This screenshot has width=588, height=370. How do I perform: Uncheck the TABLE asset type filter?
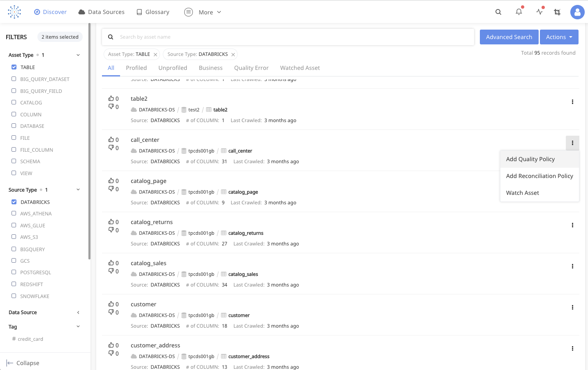pyautogui.click(x=14, y=67)
